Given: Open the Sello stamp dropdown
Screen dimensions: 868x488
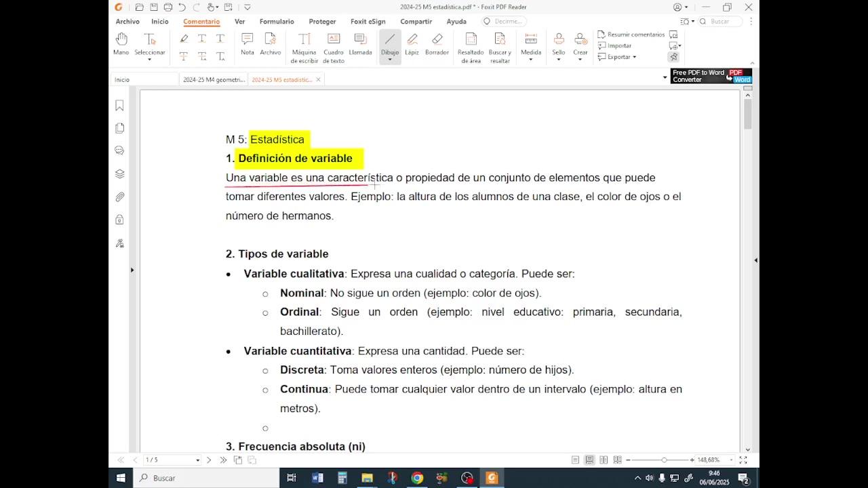Looking at the screenshot, I should (559, 60).
